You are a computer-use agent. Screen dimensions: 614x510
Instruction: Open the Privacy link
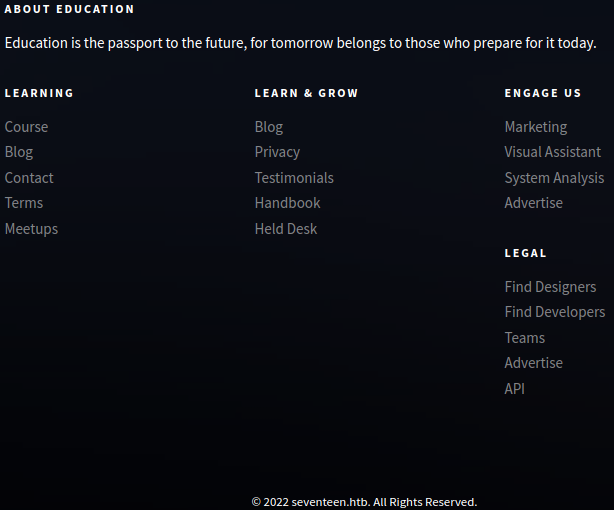point(277,152)
